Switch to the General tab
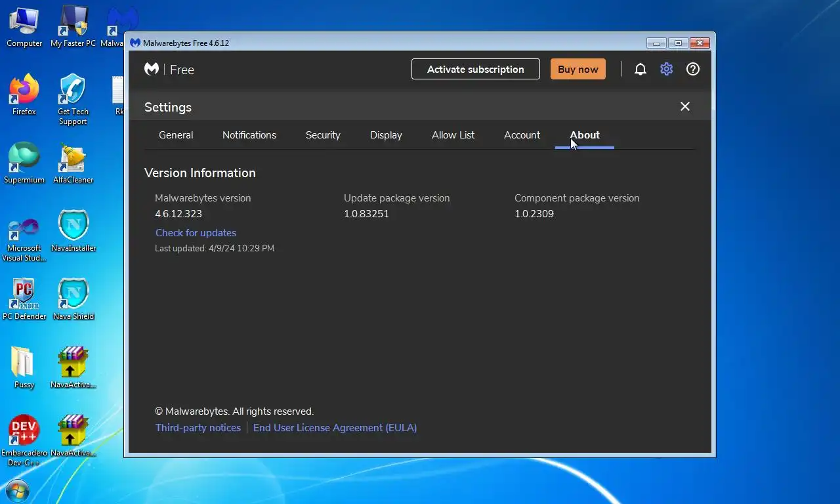The width and height of the screenshot is (840, 504). (176, 135)
